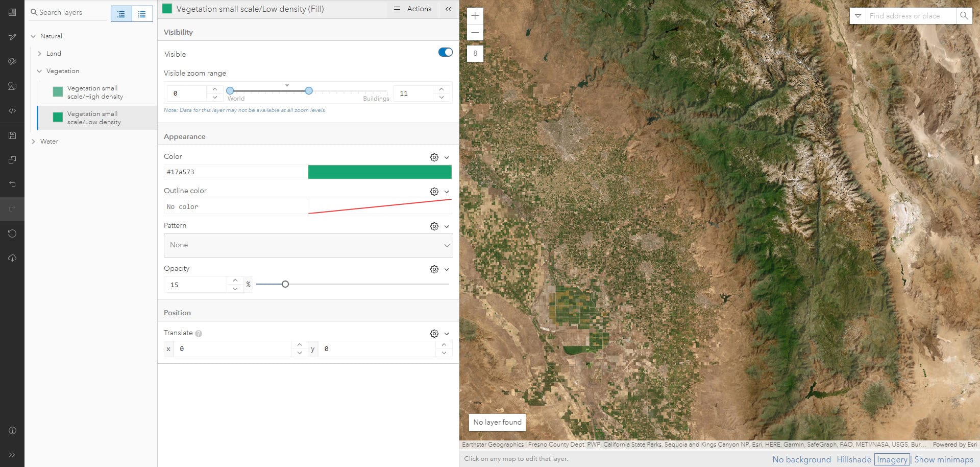This screenshot has height=467, width=980.
Task: Click the search magnifier beside Find address
Action: click(x=964, y=16)
